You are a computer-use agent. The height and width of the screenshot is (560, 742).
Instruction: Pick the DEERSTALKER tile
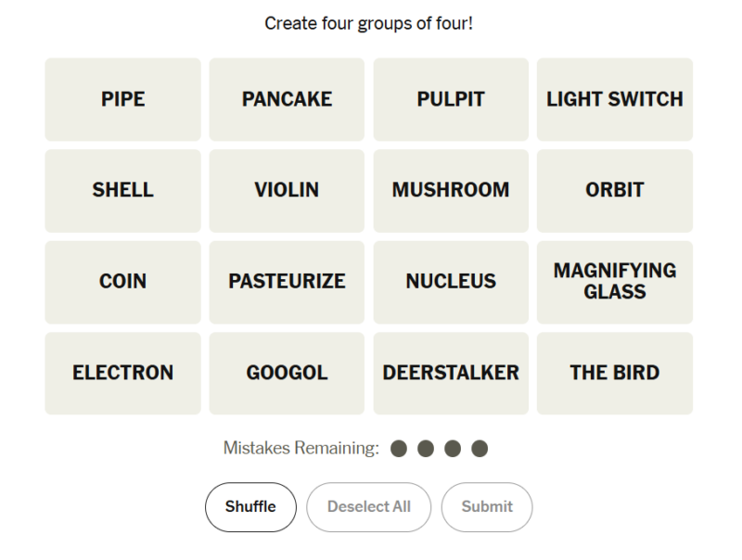point(451,373)
